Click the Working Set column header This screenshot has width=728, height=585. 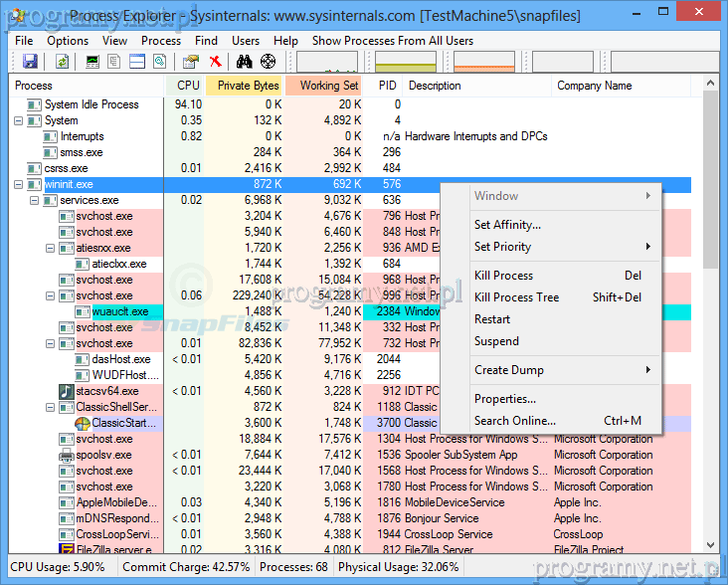click(328, 86)
